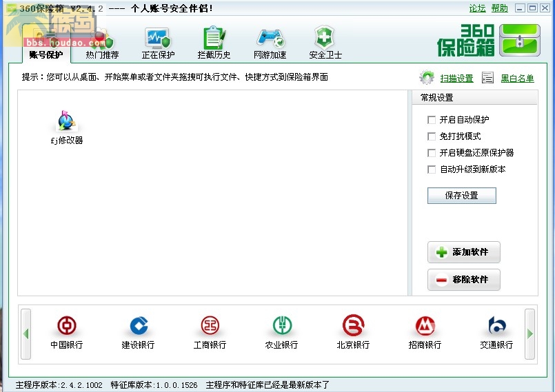
Task: Enable 开启自动保护 checkbox
Action: click(x=432, y=120)
